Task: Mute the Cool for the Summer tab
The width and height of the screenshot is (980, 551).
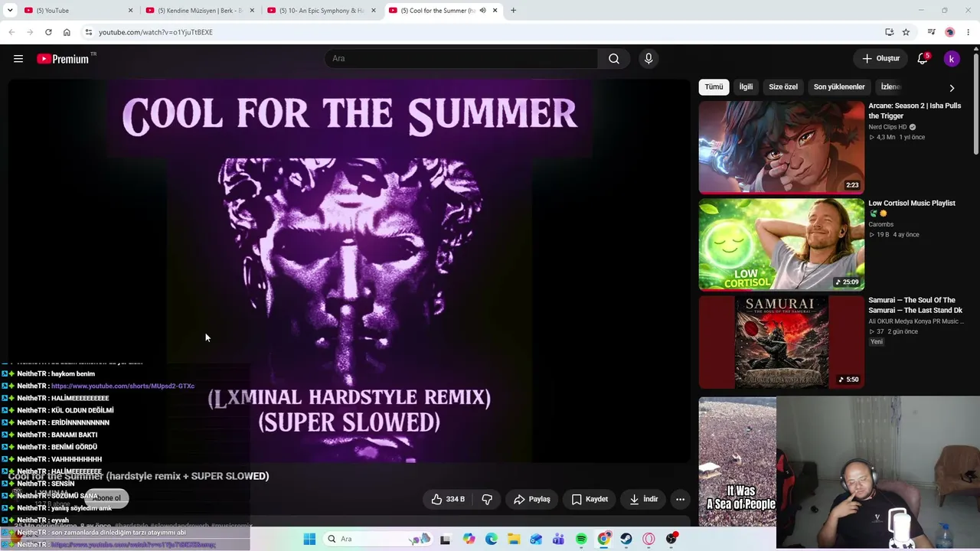Action: tap(482, 11)
